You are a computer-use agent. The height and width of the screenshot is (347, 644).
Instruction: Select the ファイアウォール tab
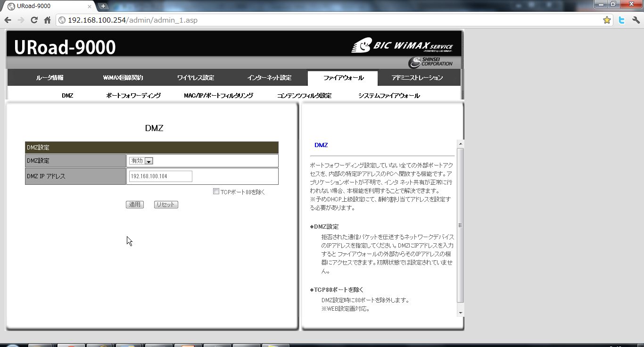pyautogui.click(x=343, y=78)
